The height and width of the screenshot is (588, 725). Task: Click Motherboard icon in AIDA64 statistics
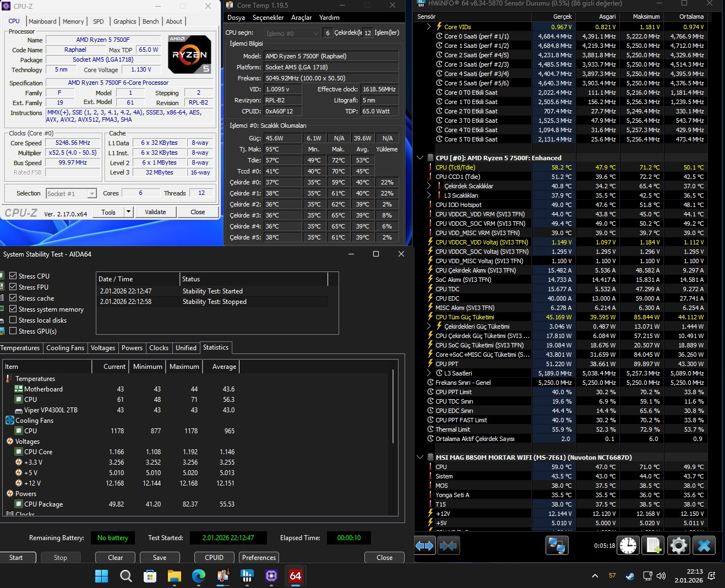pos(19,389)
